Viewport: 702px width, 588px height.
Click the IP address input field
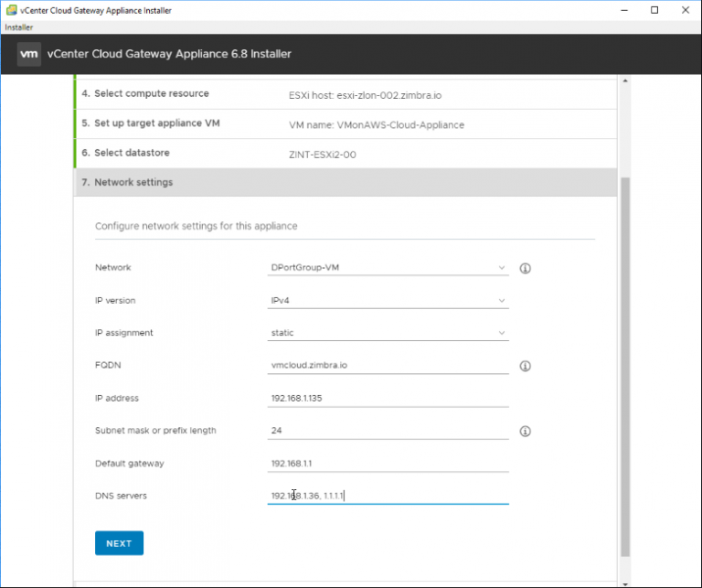click(388, 398)
